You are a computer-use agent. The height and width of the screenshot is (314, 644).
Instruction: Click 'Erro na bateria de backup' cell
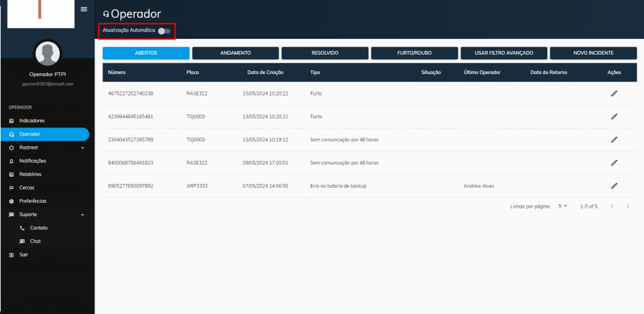pyautogui.click(x=338, y=186)
